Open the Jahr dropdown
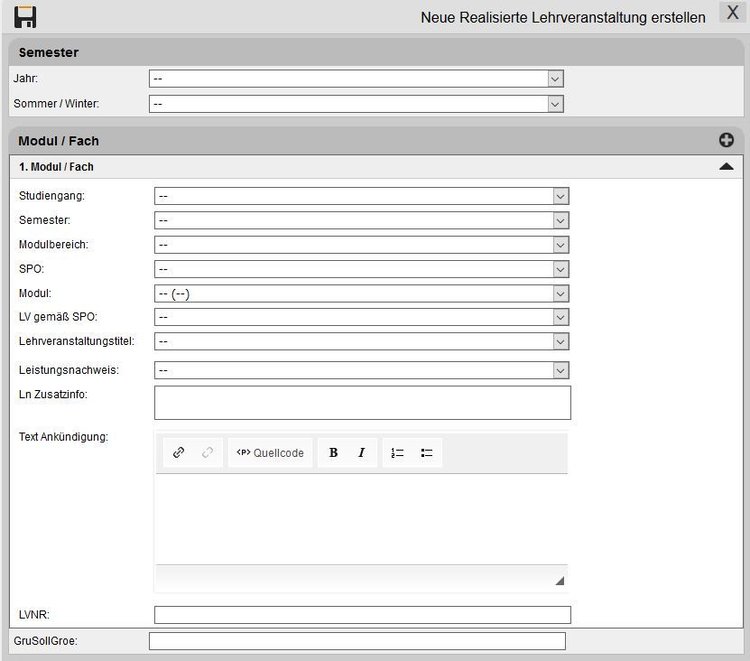Viewport: 750px width, 661px height. click(x=356, y=79)
